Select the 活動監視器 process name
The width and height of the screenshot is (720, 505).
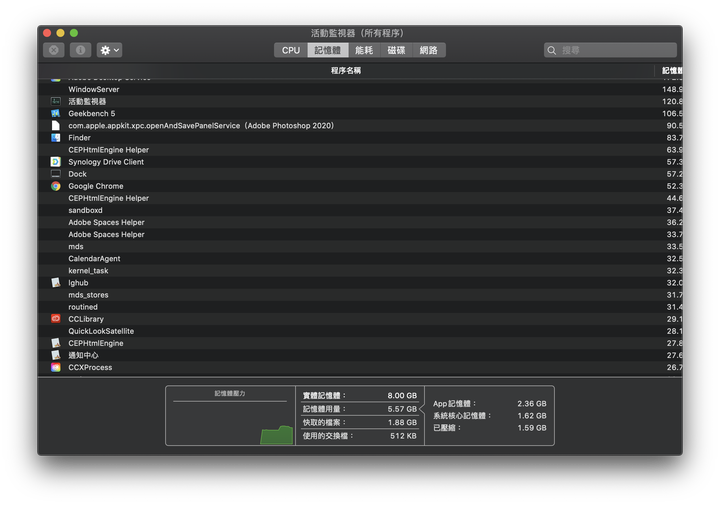tap(87, 101)
